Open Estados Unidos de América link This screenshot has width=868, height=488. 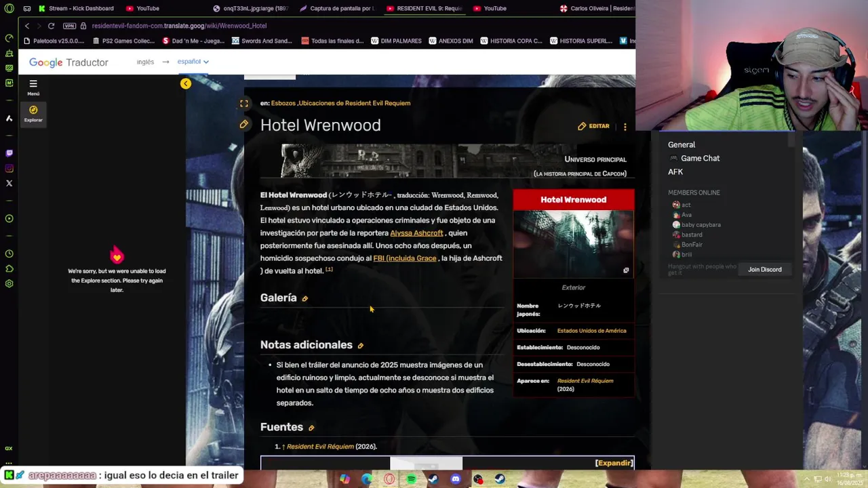pyautogui.click(x=592, y=331)
